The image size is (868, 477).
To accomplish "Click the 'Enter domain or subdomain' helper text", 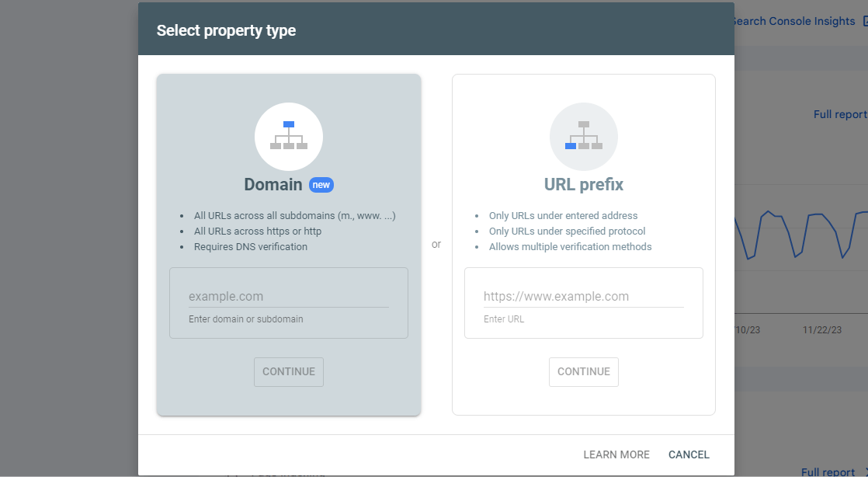I will 246,319.
